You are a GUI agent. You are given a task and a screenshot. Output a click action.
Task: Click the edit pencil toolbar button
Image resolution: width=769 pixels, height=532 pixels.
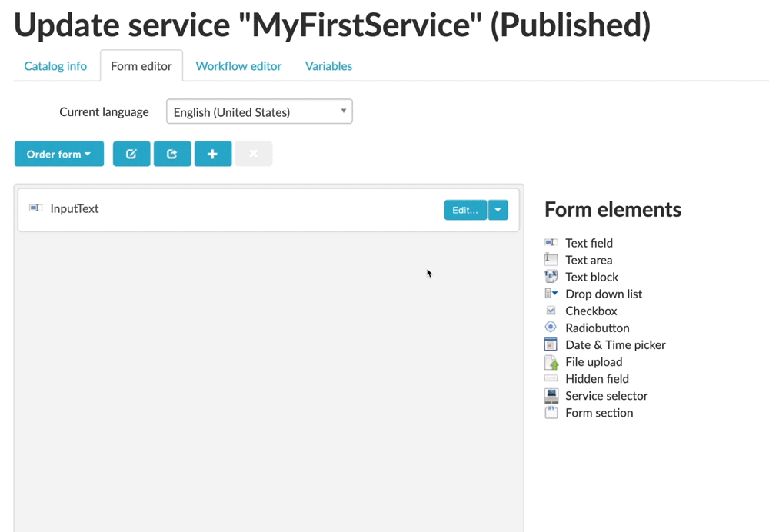tap(131, 155)
